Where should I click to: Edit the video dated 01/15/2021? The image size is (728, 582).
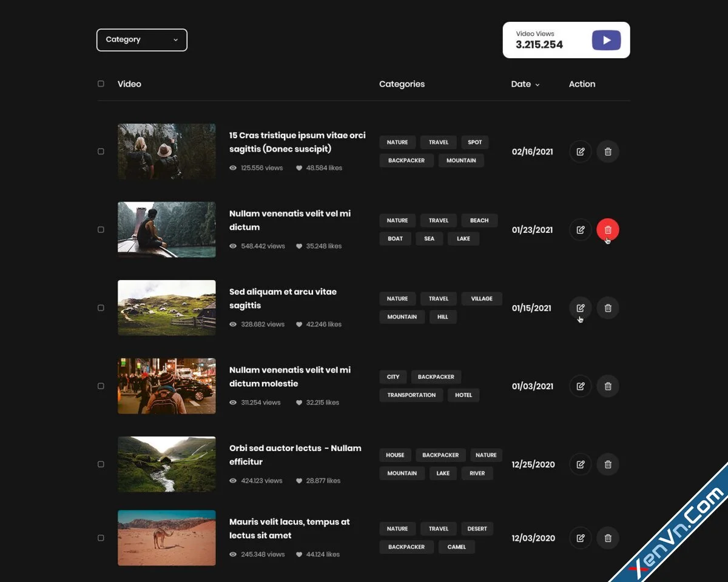pos(580,308)
